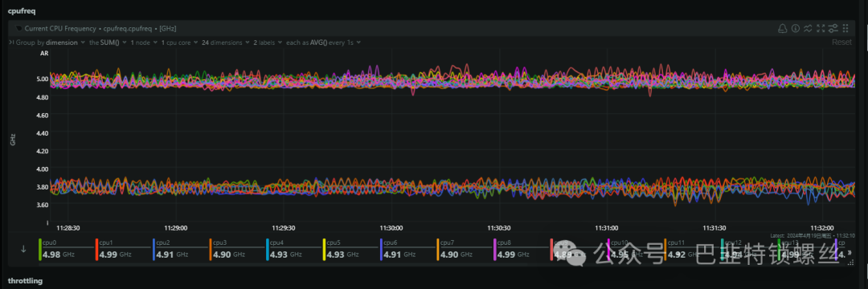
Task: Toggle the cpu1 legend dimension
Action: (x=123, y=249)
